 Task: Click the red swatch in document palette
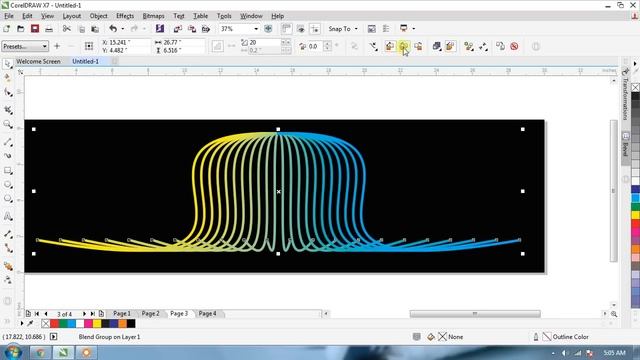[x=54, y=324]
